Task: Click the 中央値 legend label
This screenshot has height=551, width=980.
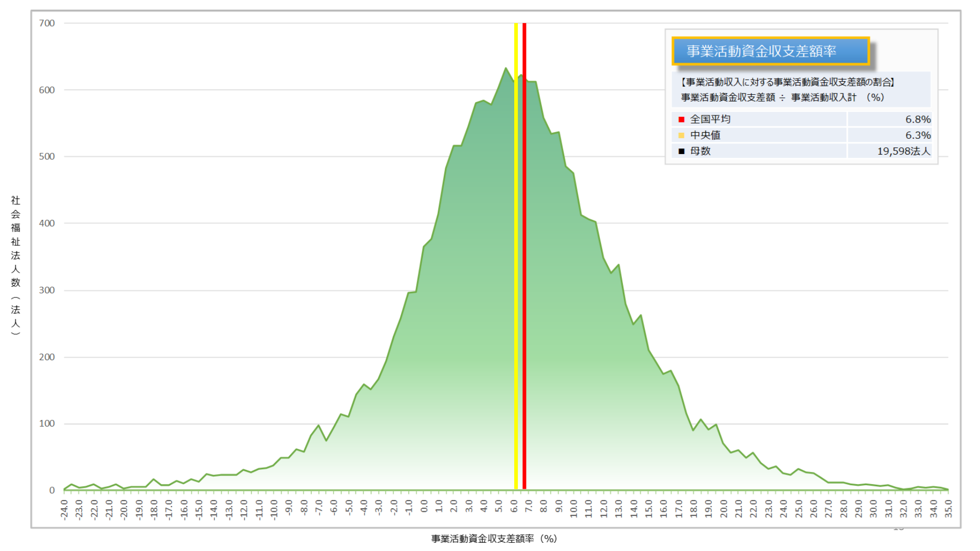Action: tap(705, 135)
